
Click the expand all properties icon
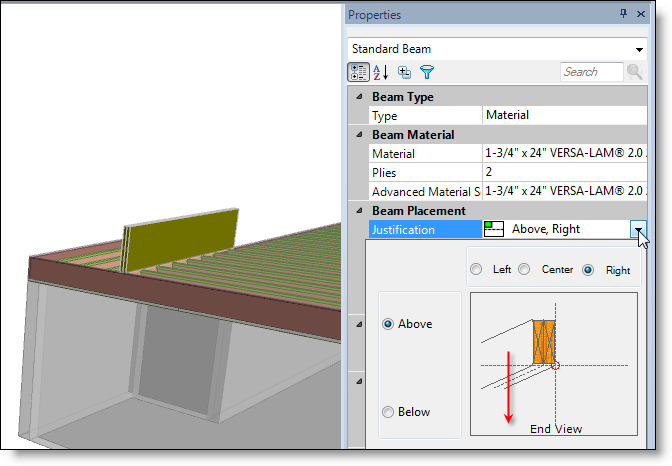pos(404,72)
